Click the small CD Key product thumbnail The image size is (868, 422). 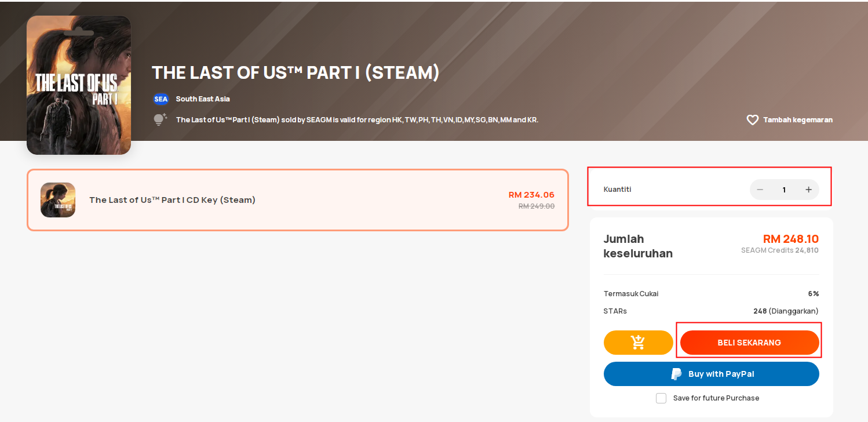[58, 200]
